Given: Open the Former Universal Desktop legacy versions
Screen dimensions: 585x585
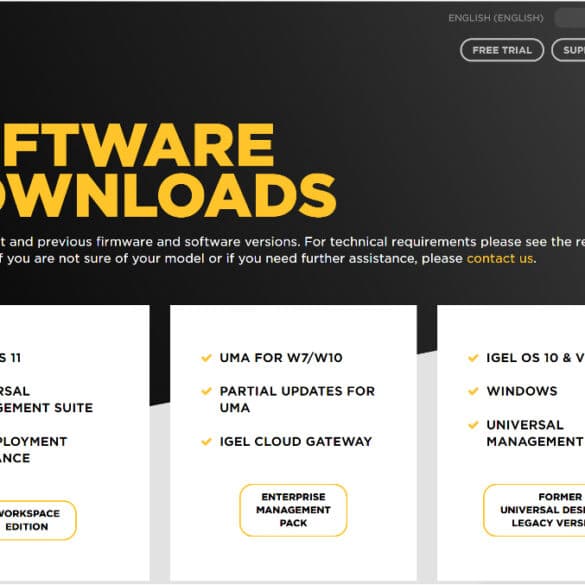Looking at the screenshot, I should point(534,510).
